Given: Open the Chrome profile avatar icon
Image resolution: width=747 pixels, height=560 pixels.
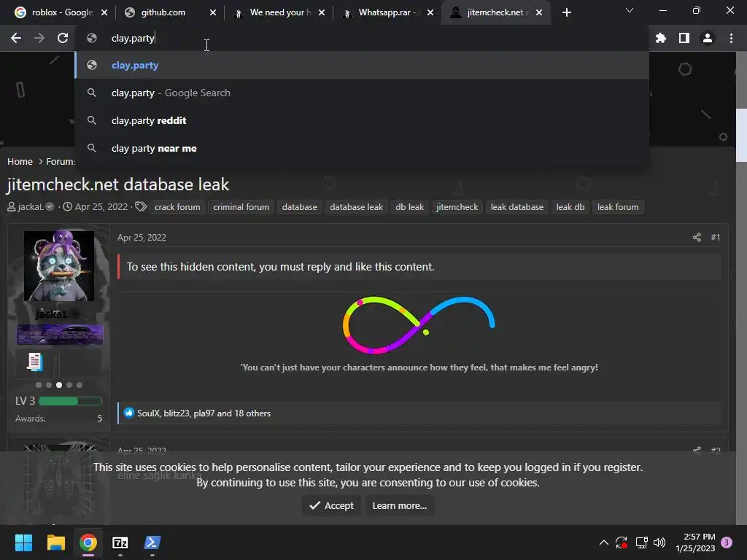Looking at the screenshot, I should (708, 38).
